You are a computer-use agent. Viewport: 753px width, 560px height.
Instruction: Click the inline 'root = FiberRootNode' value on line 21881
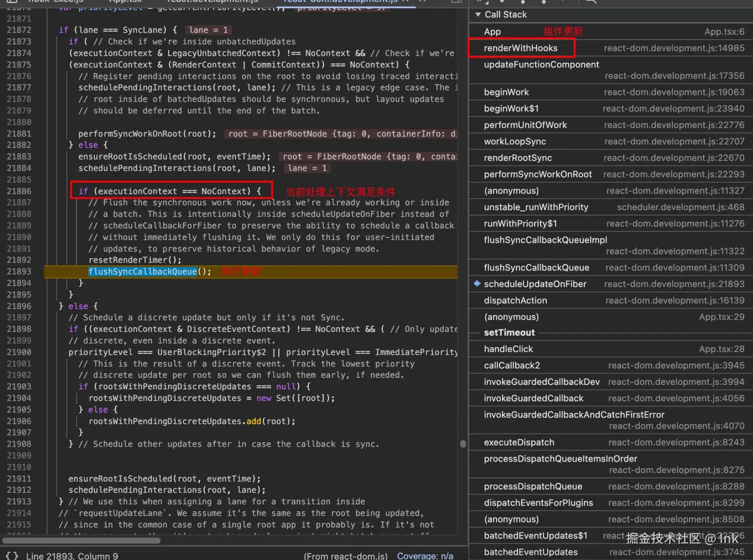point(341,134)
